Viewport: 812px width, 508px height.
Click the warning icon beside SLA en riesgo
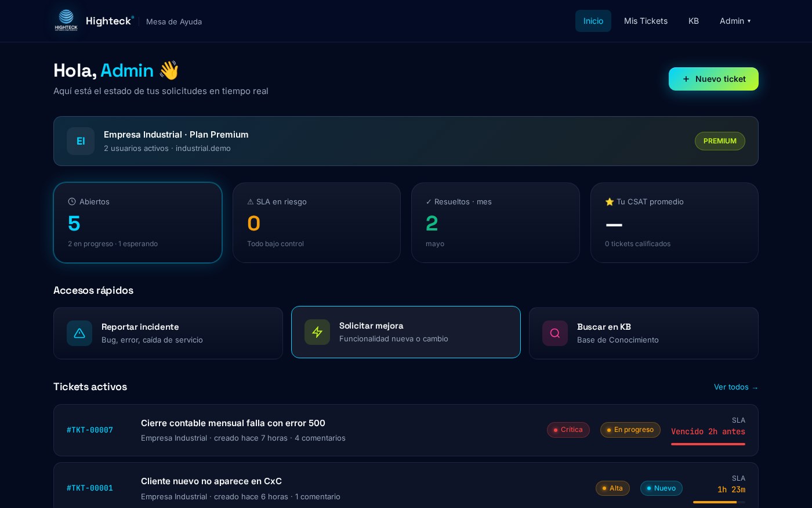pos(251,201)
